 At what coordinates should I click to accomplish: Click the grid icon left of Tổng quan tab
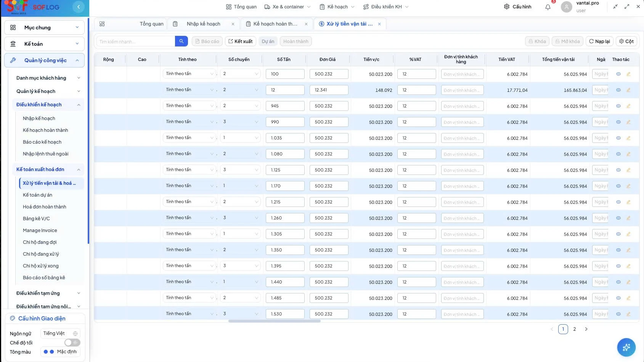pyautogui.click(x=102, y=24)
